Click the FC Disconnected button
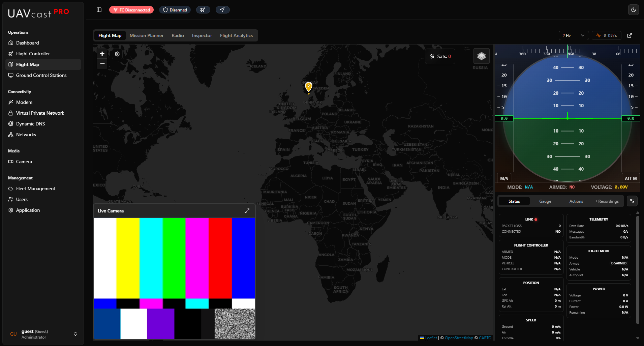Viewport: 644px width, 346px height. click(131, 10)
